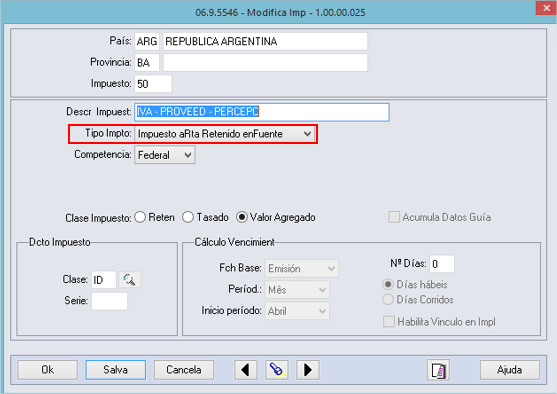Go to the next record arrow
557x394 pixels.
pyautogui.click(x=308, y=370)
